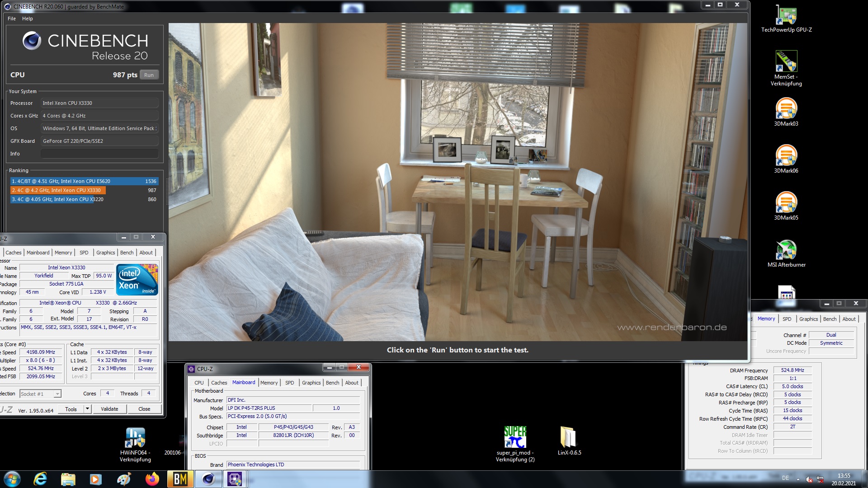The image size is (868, 488).
Task: Click the Core Speed value 4198.09 MHz
Action: pos(41,352)
